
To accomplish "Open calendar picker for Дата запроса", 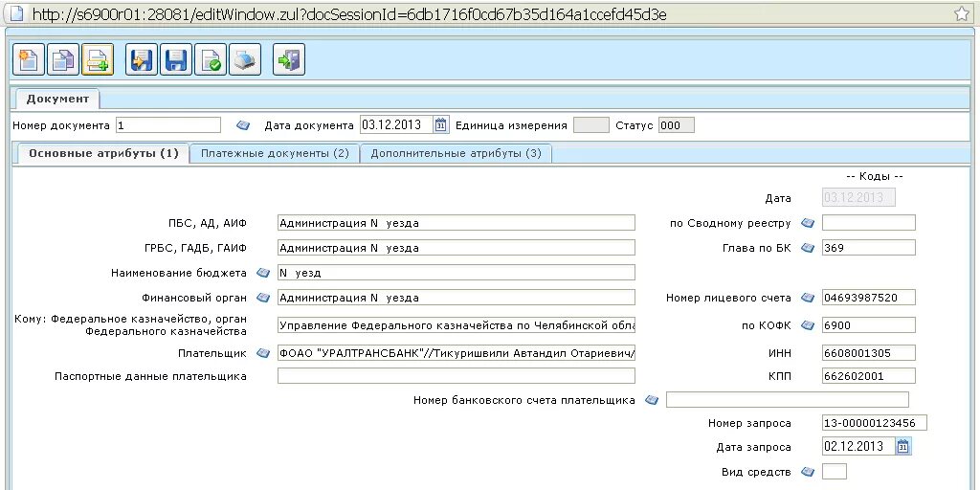I will [903, 446].
